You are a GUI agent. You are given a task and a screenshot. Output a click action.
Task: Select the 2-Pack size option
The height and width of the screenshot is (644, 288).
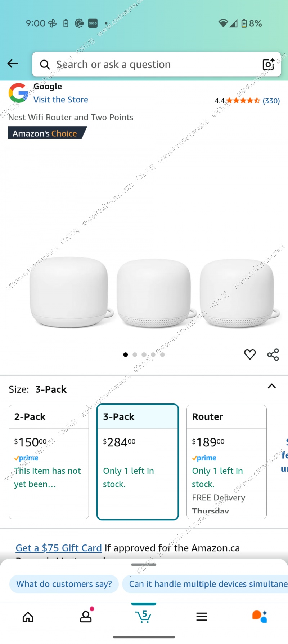[49, 462]
